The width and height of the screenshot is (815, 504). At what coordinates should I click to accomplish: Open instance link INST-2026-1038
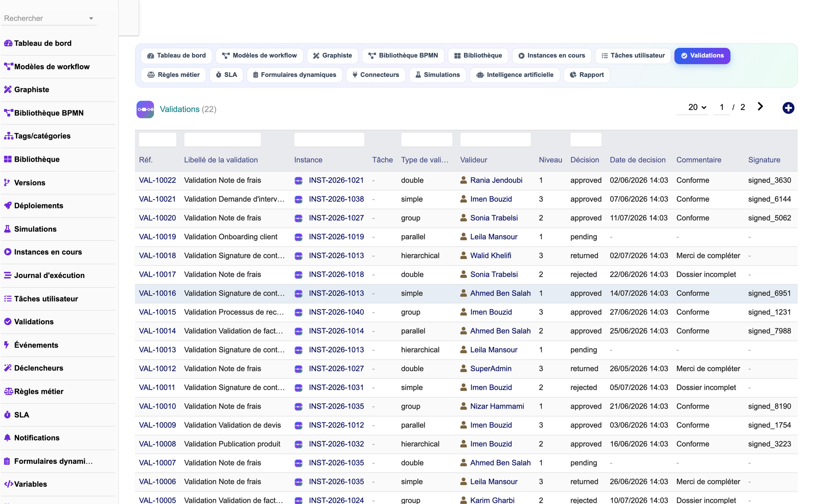point(336,199)
